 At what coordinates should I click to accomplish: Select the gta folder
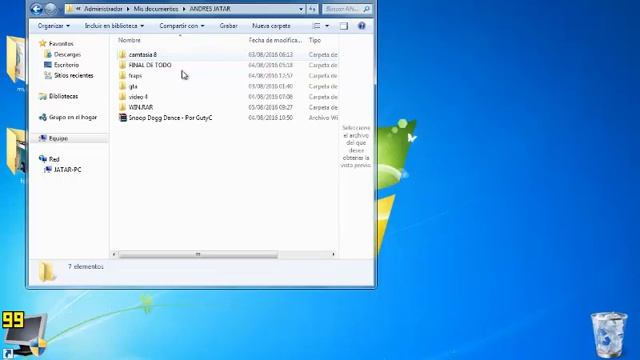(133, 86)
